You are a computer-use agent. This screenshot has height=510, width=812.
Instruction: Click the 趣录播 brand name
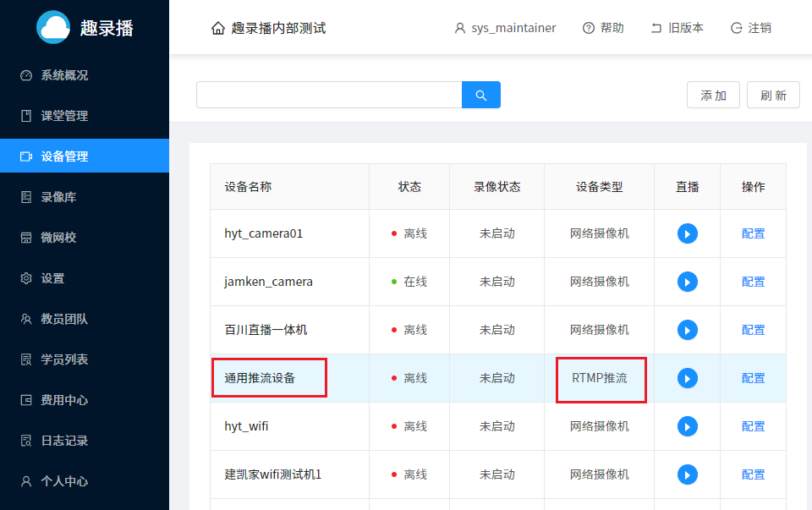(x=107, y=28)
